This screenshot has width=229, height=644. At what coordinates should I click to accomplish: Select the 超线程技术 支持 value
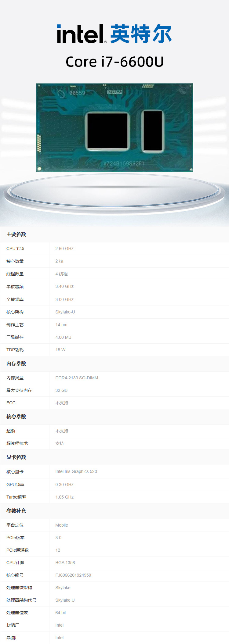(60, 443)
